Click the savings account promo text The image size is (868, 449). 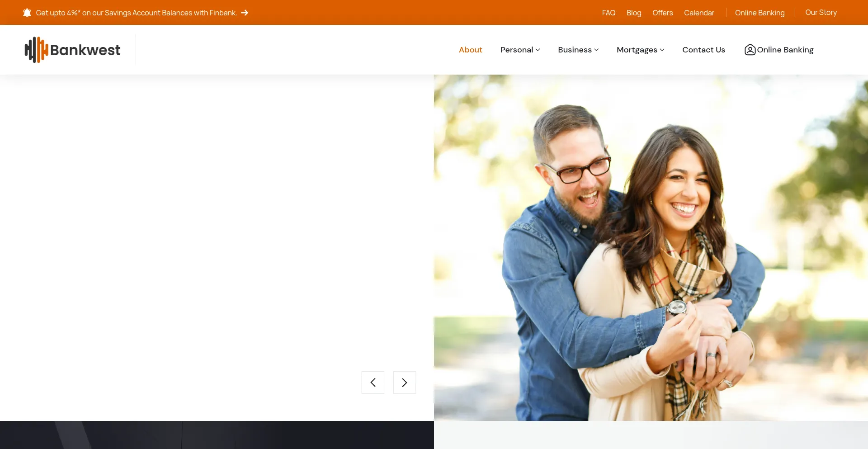[x=136, y=13]
